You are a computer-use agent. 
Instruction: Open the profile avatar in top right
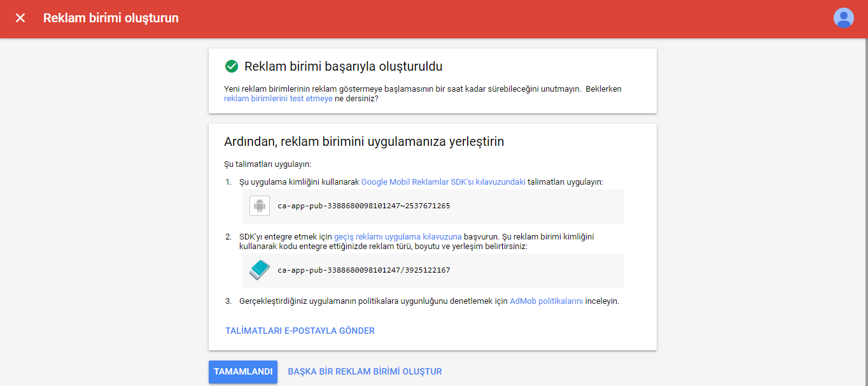(x=843, y=17)
